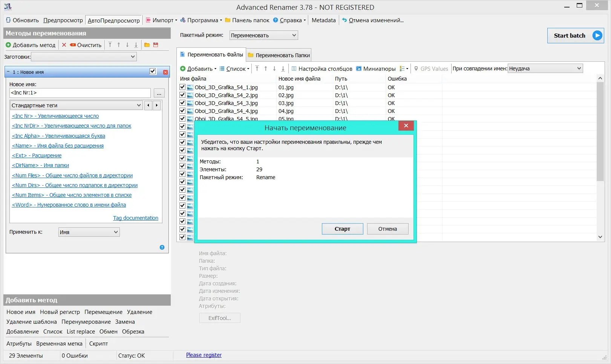The image size is (611, 364).
Task: Uncheck Oboi_3D_Grafika_54_2.jpg file
Action: (182, 95)
